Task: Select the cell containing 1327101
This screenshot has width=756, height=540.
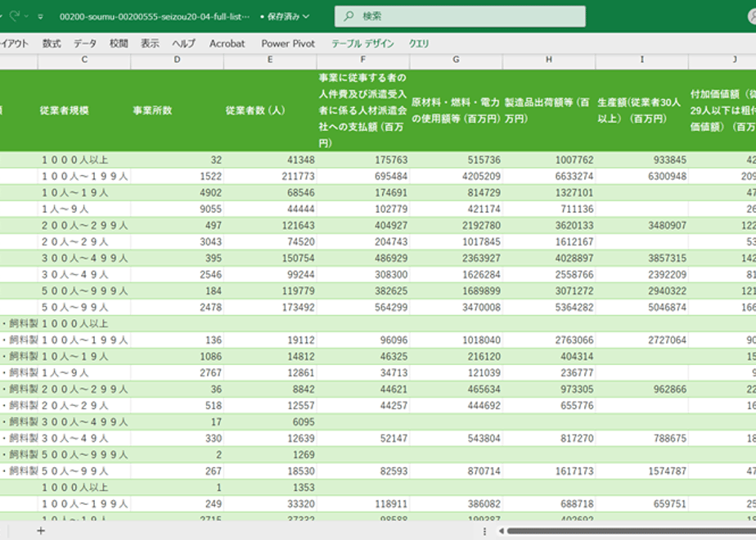Action: click(x=549, y=192)
